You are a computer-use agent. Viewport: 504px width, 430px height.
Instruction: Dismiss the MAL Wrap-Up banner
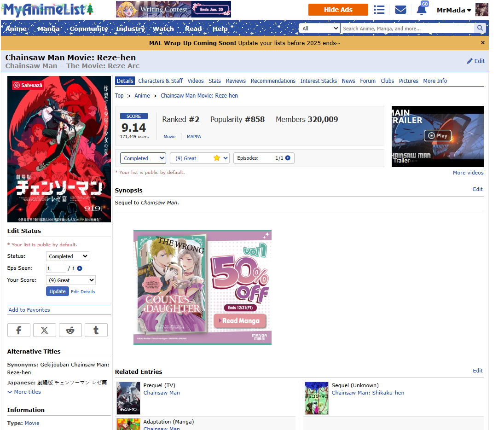pos(482,43)
